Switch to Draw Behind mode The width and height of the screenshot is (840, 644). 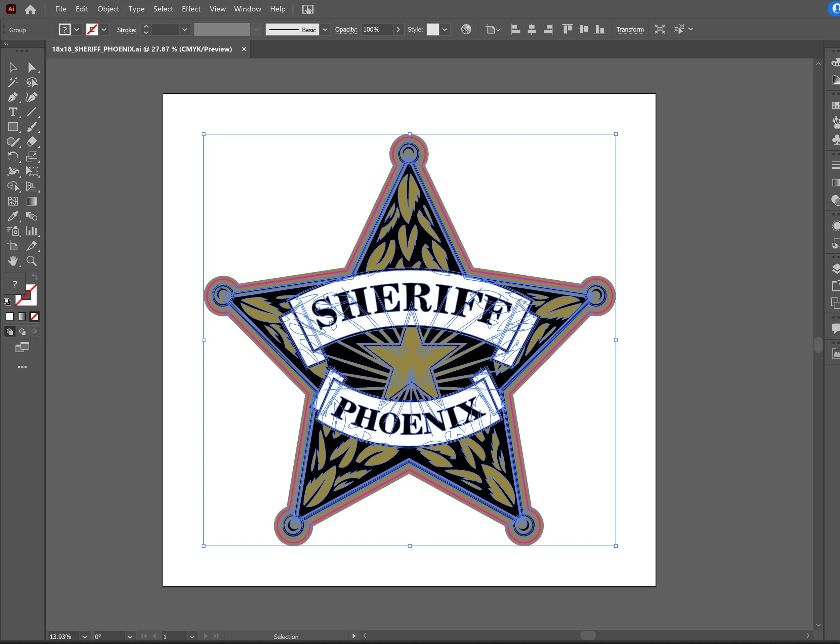coord(22,332)
